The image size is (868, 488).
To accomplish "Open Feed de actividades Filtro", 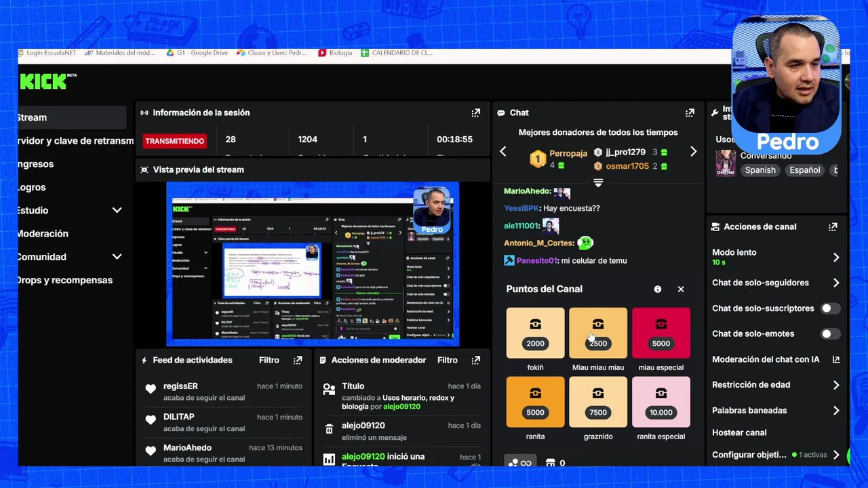I will point(269,361).
